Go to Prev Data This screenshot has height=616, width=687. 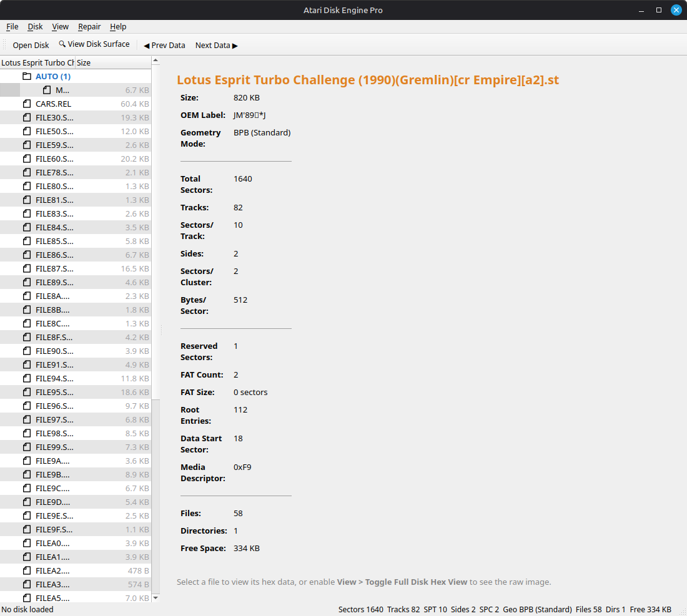(x=164, y=45)
